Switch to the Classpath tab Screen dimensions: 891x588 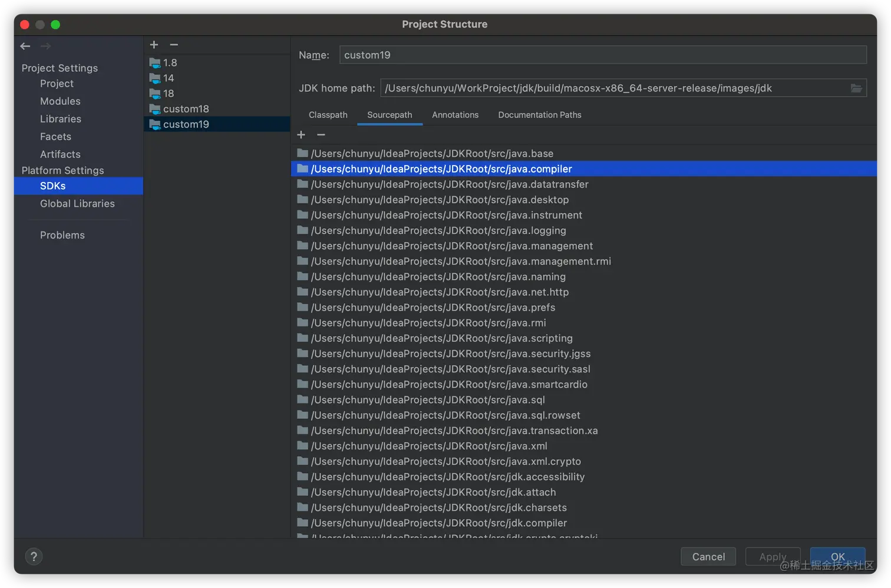(328, 115)
